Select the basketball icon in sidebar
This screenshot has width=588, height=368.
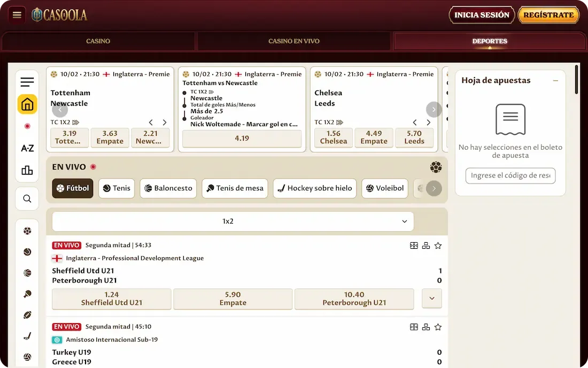(x=27, y=273)
